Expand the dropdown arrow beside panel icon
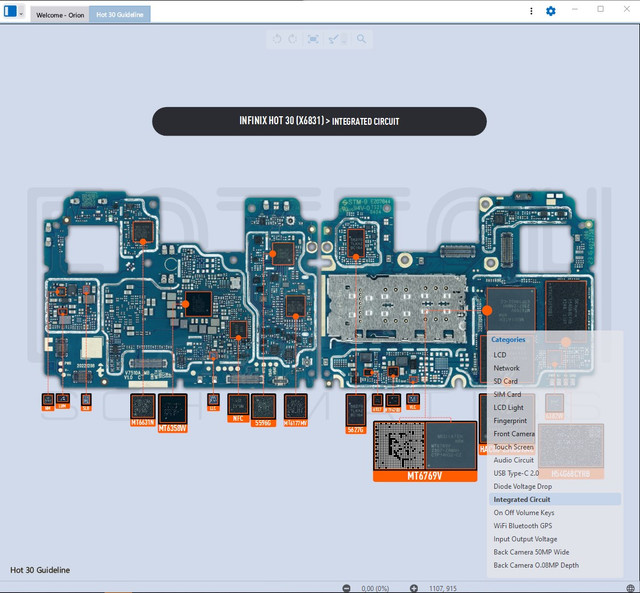The width and height of the screenshot is (640, 593). [x=21, y=13]
